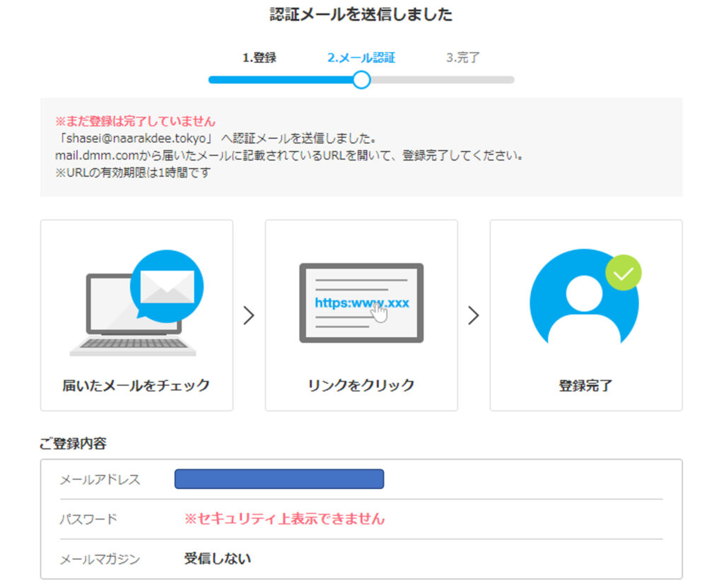
Task: Click the red registration not complete warning
Action: coord(135,121)
